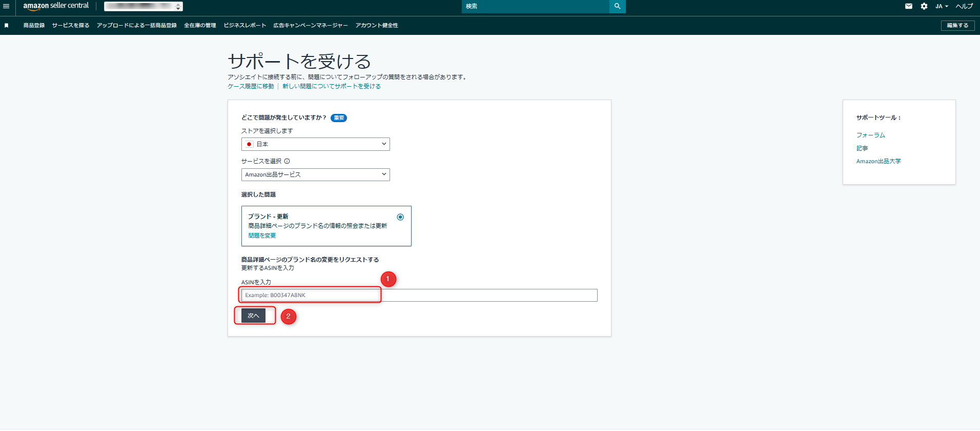Click the サポートを受ける page heading
The image size is (980, 431).
pos(299,62)
